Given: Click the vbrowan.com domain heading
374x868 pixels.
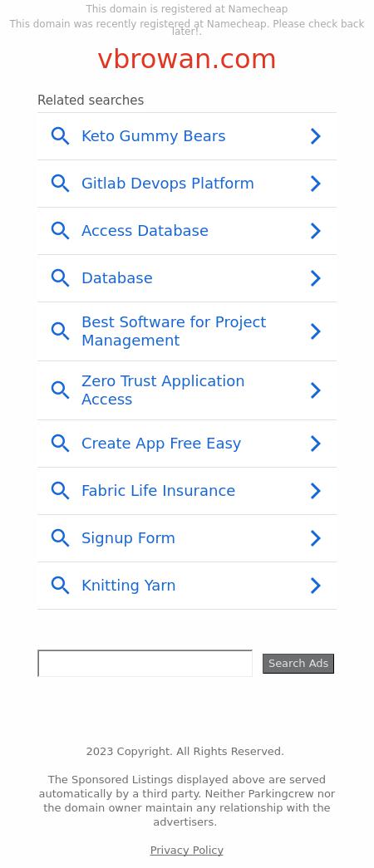Looking at the screenshot, I should pos(187,59).
